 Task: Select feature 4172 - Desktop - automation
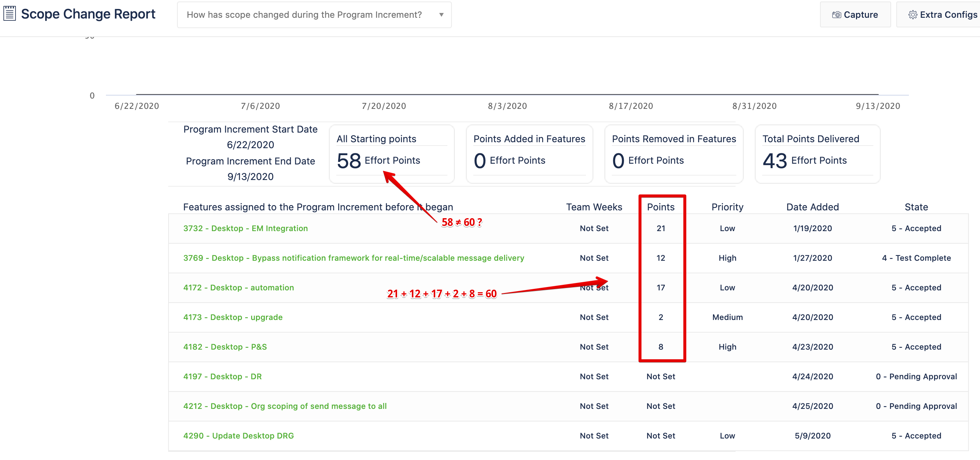[x=239, y=287]
